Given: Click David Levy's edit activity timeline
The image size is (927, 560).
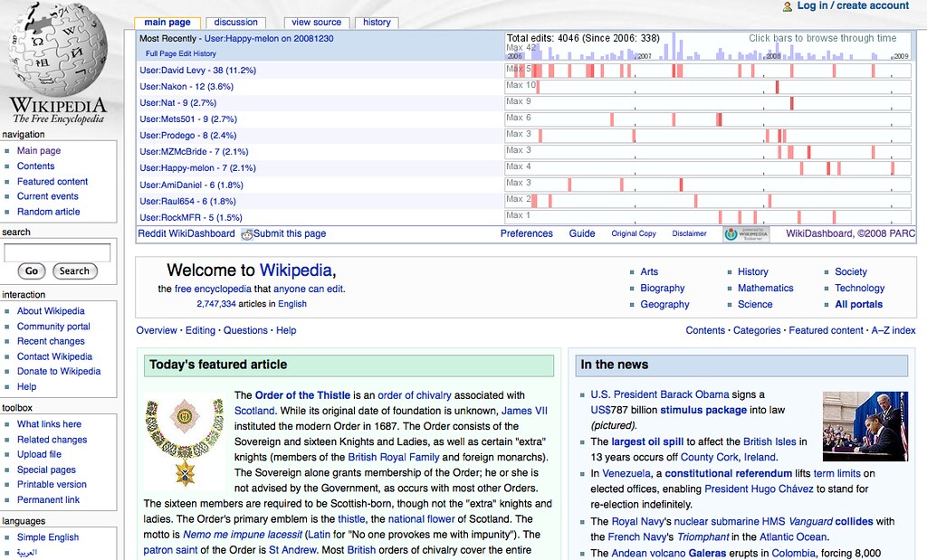Looking at the screenshot, I should (708, 71).
